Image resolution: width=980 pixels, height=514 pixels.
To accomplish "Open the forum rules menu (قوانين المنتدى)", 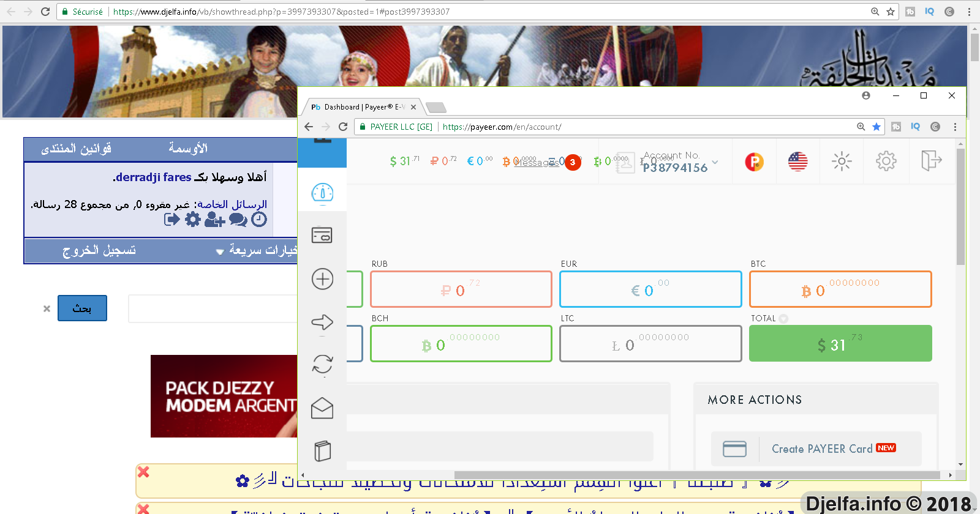I will point(77,149).
